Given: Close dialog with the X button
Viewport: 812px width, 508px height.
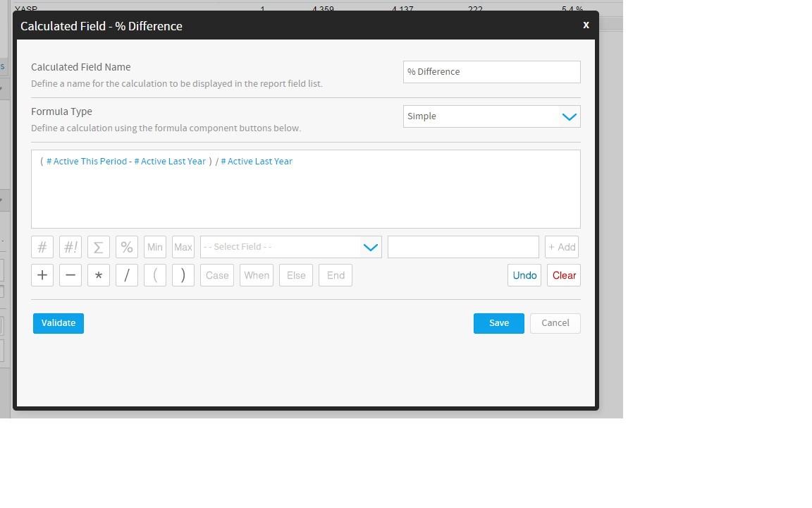Looking at the screenshot, I should tap(586, 25).
